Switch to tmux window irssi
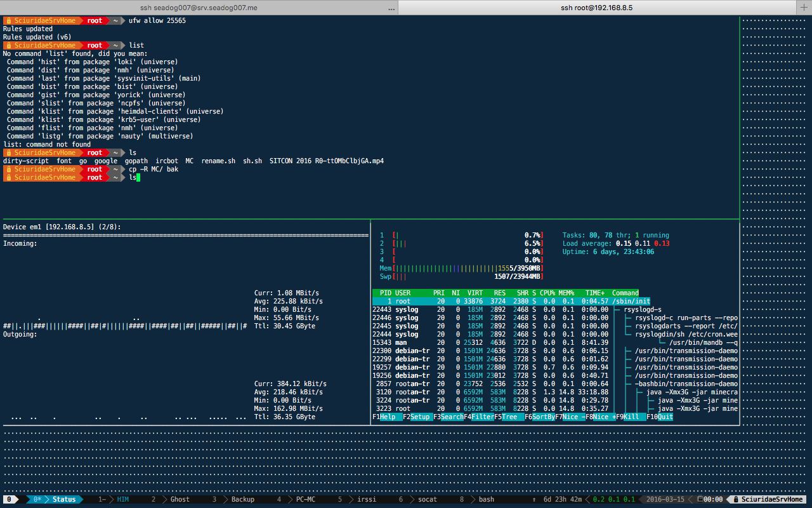812x508 pixels. pyautogui.click(x=358, y=500)
